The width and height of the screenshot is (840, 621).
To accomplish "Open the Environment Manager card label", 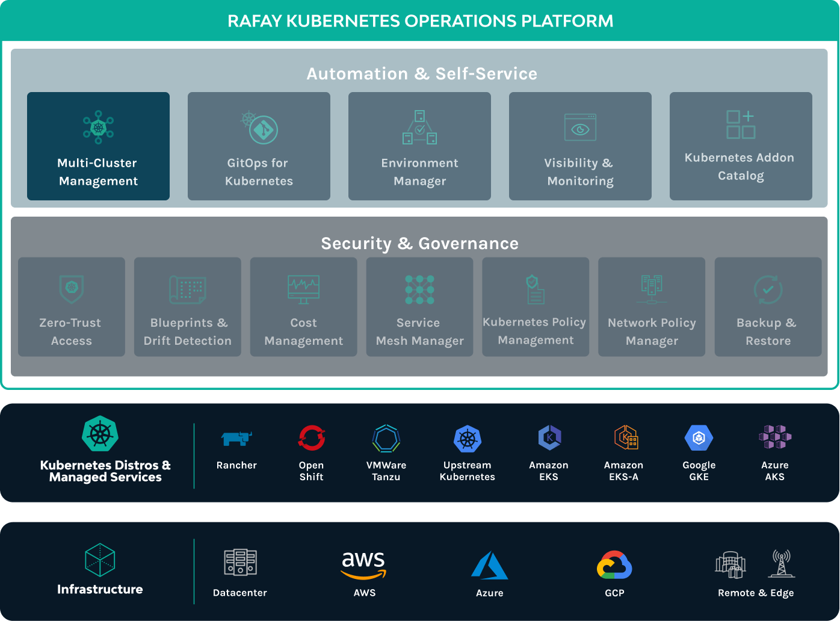I will pyautogui.click(x=419, y=172).
